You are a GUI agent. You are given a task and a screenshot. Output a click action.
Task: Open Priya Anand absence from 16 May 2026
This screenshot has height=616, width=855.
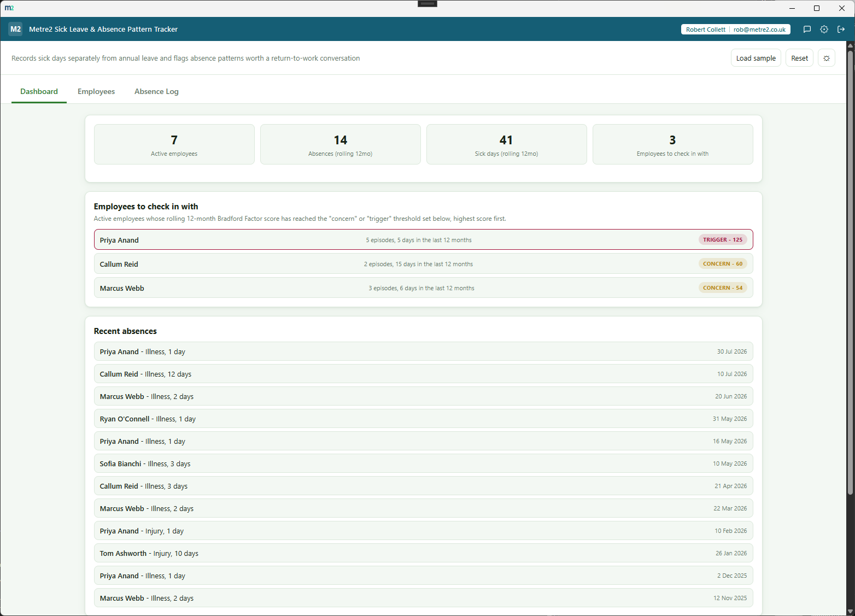point(424,441)
